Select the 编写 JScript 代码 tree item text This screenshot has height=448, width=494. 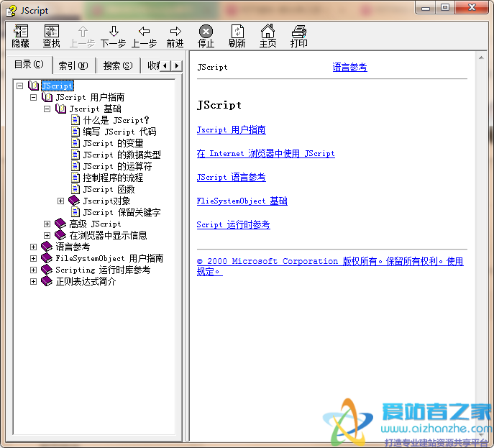[x=119, y=132]
